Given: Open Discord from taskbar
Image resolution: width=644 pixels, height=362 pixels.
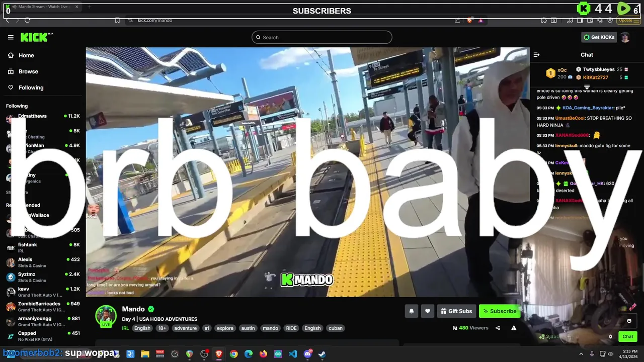Looking at the screenshot, I should (307, 354).
